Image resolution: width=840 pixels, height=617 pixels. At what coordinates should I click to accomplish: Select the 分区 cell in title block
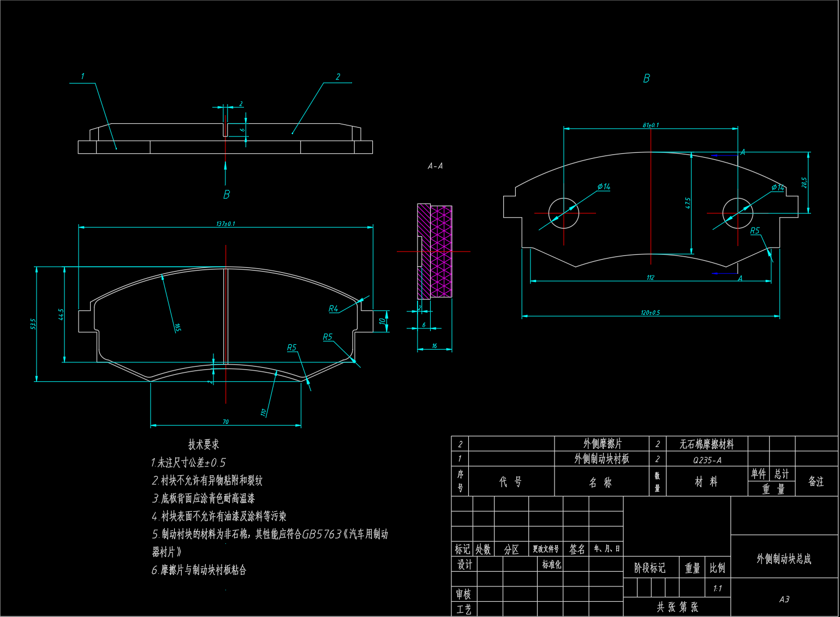point(511,549)
